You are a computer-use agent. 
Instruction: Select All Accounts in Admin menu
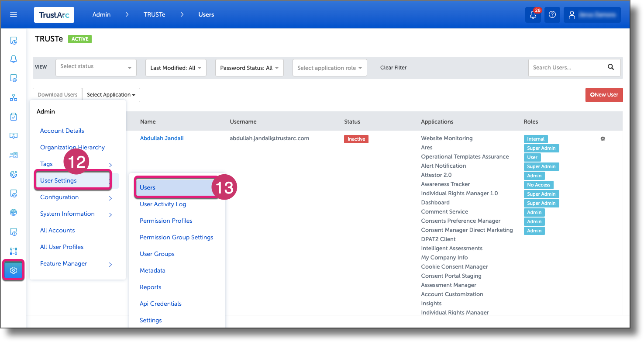click(x=57, y=230)
